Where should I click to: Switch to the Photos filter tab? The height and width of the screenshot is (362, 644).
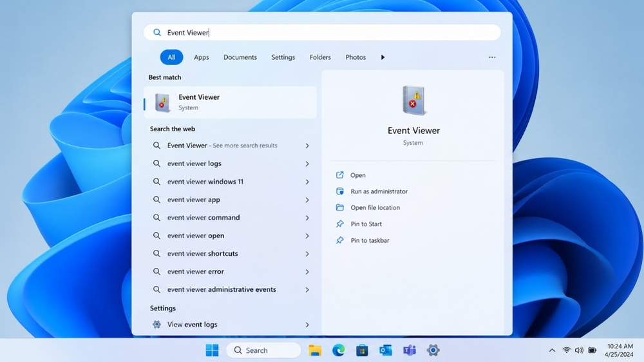coord(355,57)
